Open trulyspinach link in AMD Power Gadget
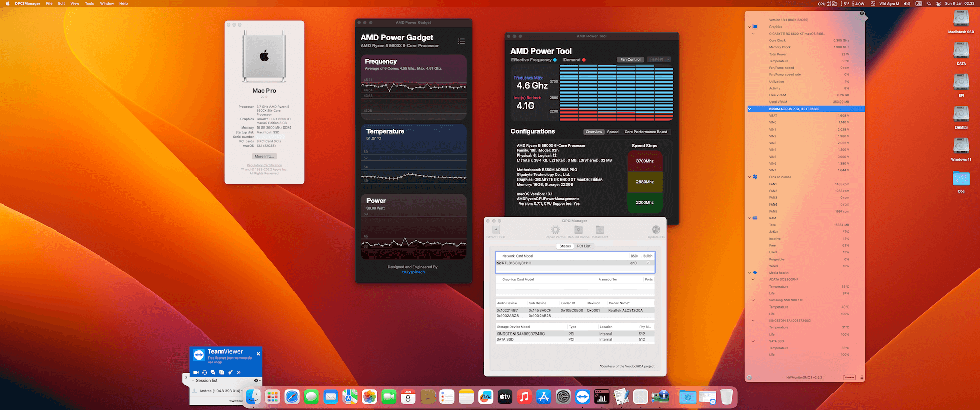The image size is (980, 410). point(413,272)
